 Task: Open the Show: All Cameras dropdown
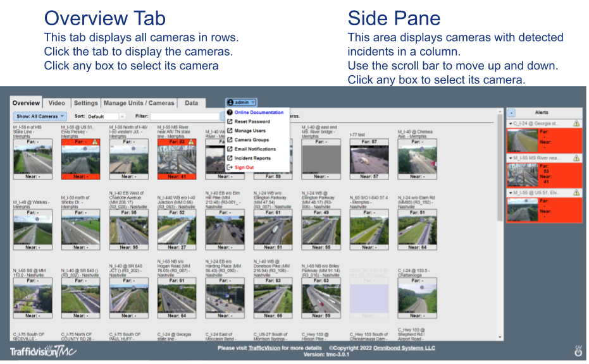[x=40, y=116]
